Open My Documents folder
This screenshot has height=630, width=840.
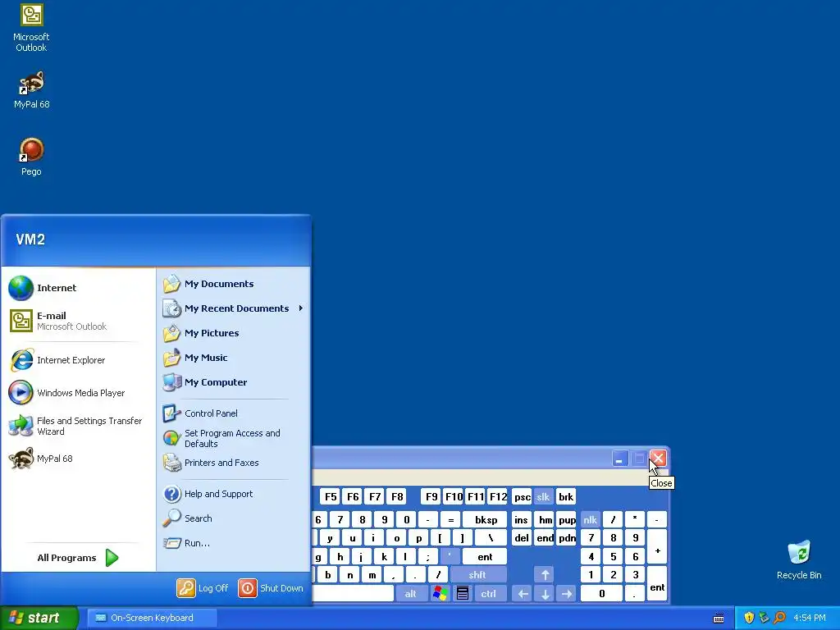click(234, 284)
